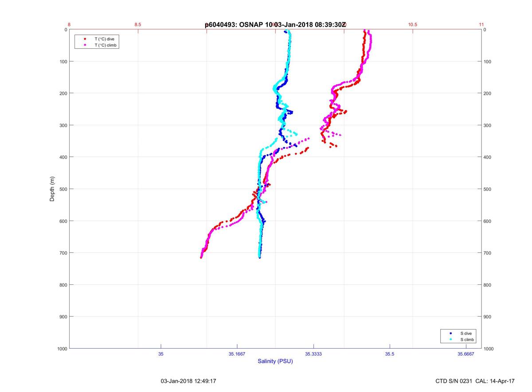Click '600' on the left depth axis
The image size is (532, 392).
pos(63,221)
